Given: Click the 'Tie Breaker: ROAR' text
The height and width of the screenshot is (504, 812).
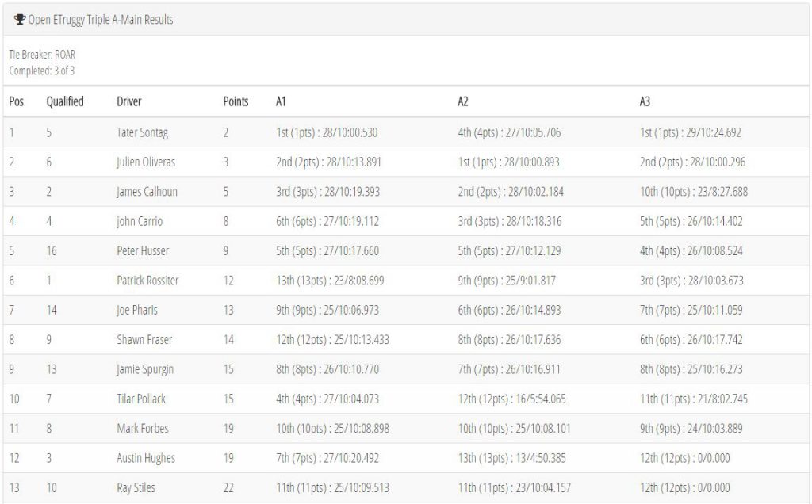Looking at the screenshot, I should pos(42,55).
